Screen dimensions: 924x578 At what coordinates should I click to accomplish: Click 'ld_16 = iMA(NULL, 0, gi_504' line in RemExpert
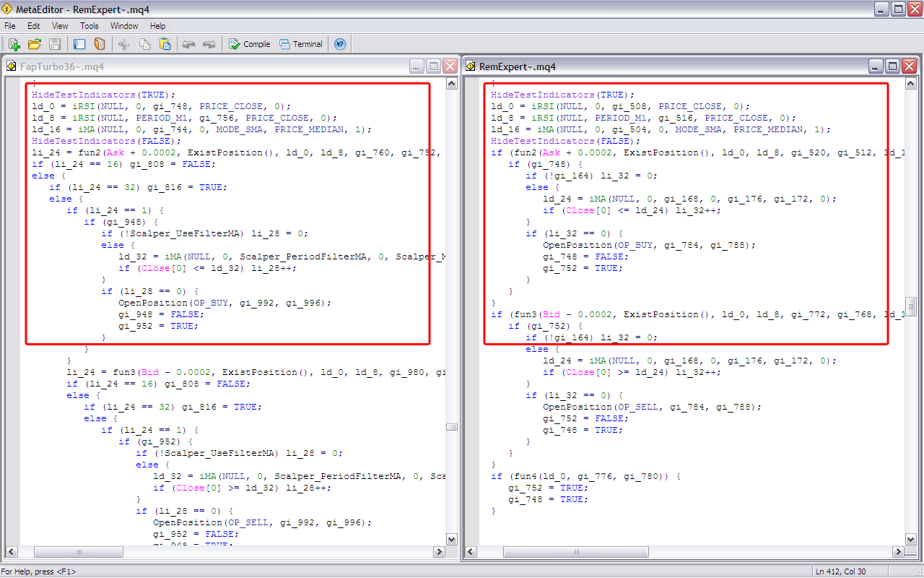pyautogui.click(x=661, y=129)
